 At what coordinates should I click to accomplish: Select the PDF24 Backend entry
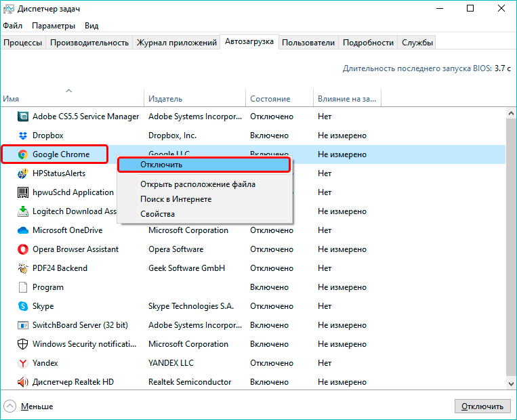(x=60, y=268)
